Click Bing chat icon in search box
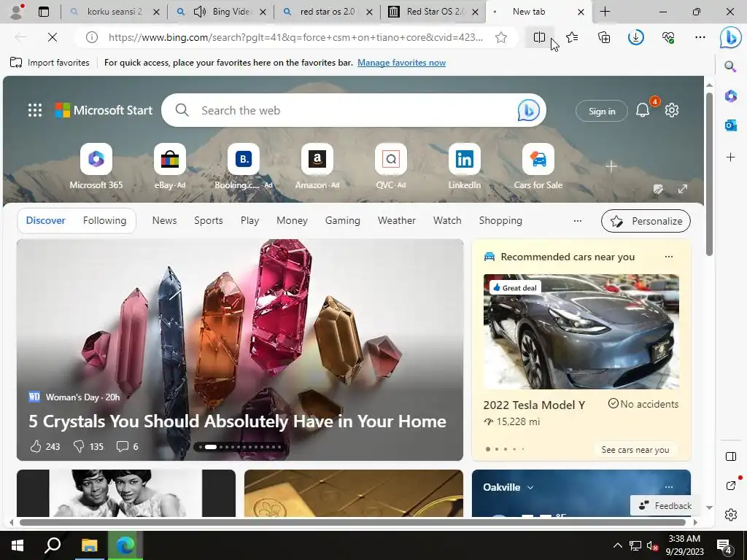The width and height of the screenshot is (747, 560). [529, 110]
